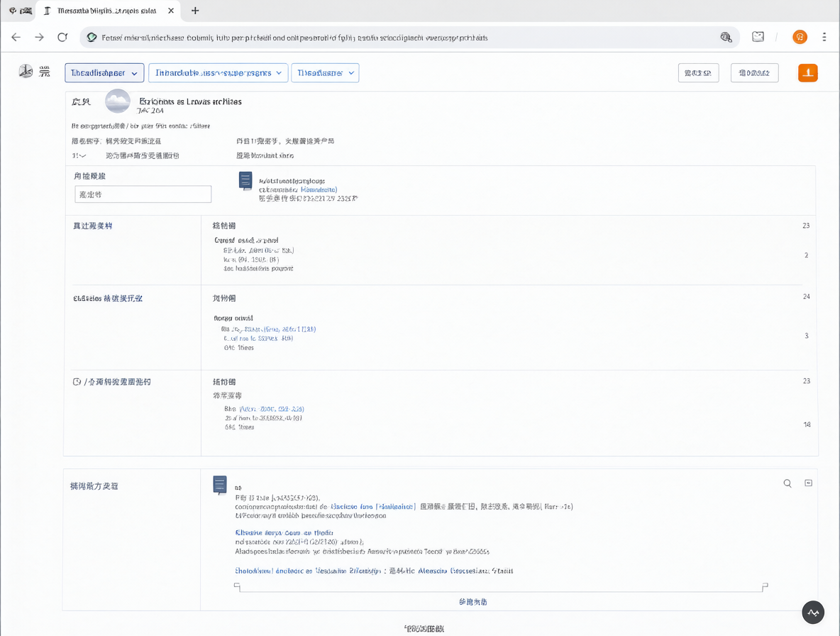Open a new browser tab with the plus icon

tap(195, 11)
